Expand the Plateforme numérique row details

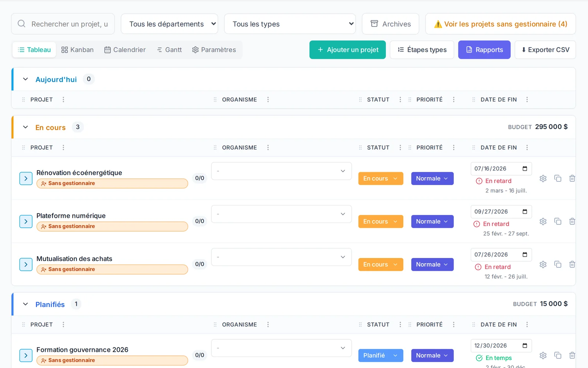26,222
